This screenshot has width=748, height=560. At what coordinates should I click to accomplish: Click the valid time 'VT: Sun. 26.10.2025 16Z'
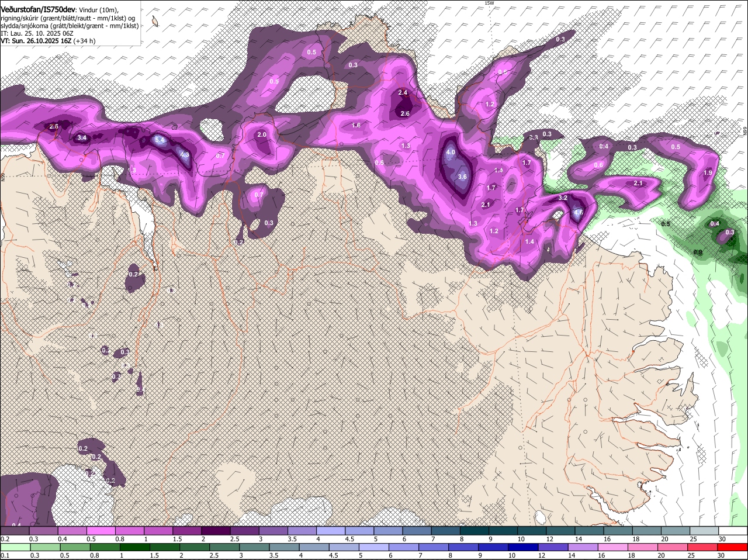(36, 41)
